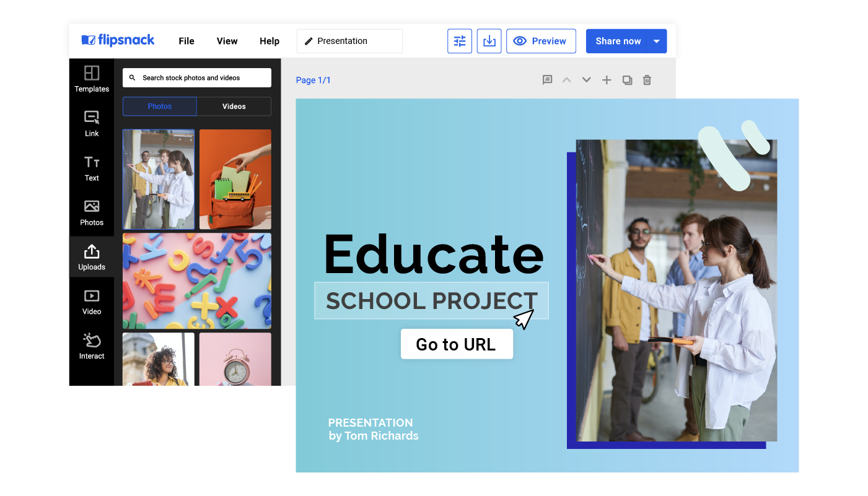Image resolution: width=868 pixels, height=496 pixels.
Task: Expand the Share now dropdown arrow
Action: [657, 41]
